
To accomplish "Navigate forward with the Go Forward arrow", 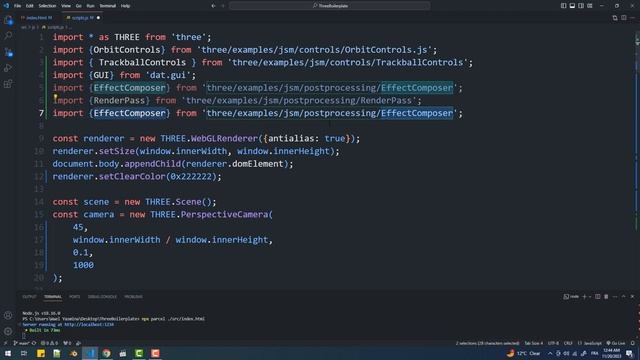I will coord(223,6).
